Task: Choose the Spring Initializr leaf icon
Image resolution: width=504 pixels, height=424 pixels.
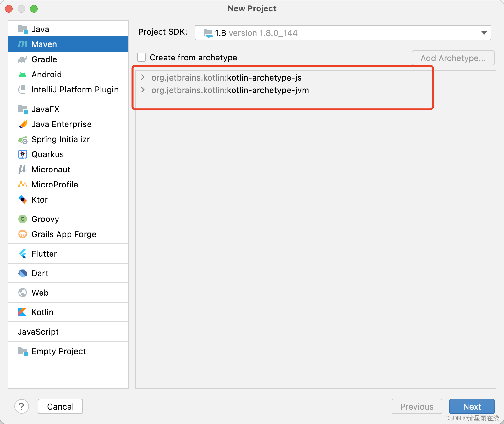Action: coord(23,139)
